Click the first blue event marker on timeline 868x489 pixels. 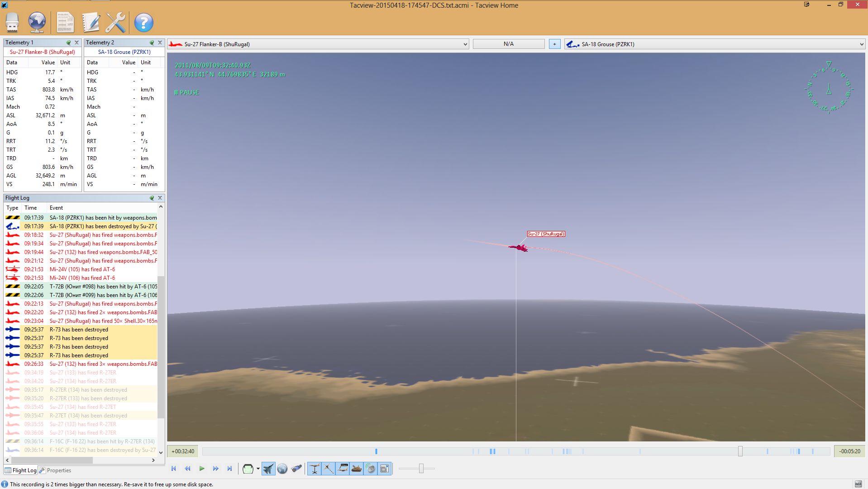[x=376, y=451]
